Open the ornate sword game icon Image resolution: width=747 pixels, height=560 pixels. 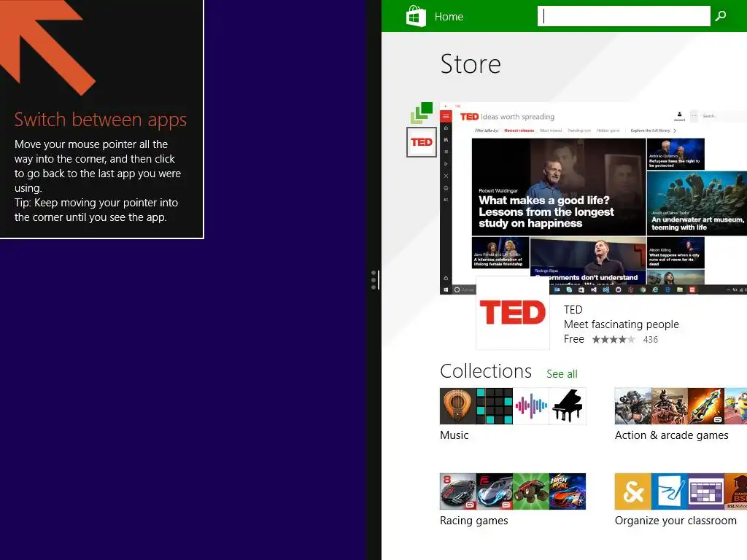coord(705,406)
